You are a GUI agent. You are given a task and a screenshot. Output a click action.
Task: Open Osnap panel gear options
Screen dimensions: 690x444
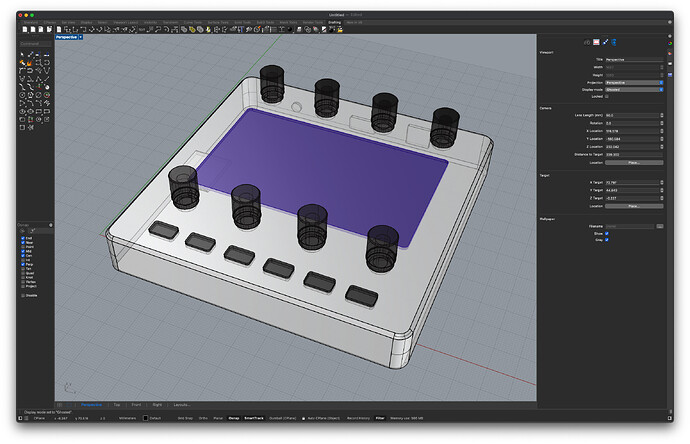tap(51, 225)
